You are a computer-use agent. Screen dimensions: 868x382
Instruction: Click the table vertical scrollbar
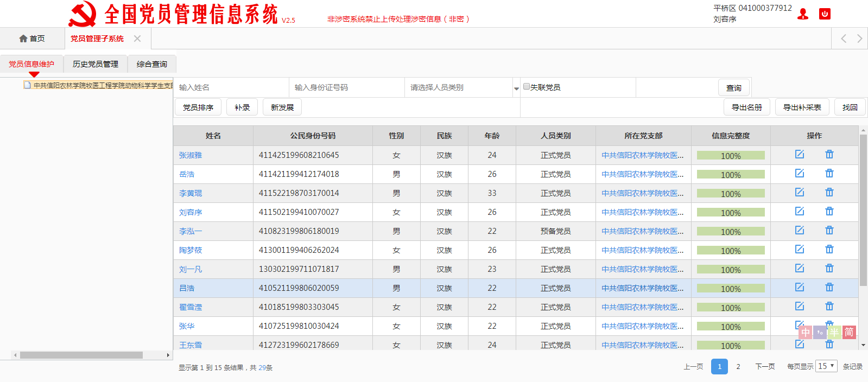[863, 210]
